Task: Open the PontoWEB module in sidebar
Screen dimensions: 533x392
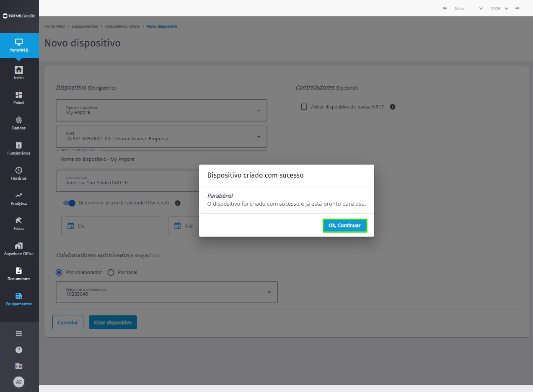Action: (19, 46)
